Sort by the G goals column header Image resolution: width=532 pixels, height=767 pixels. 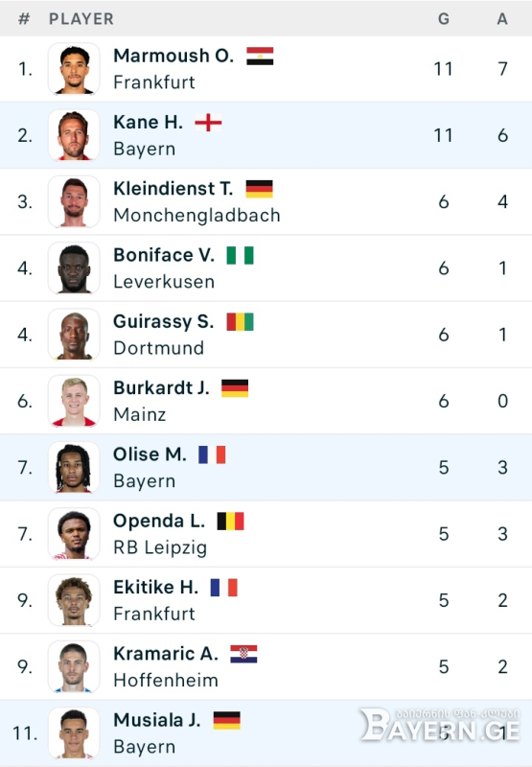click(x=444, y=18)
